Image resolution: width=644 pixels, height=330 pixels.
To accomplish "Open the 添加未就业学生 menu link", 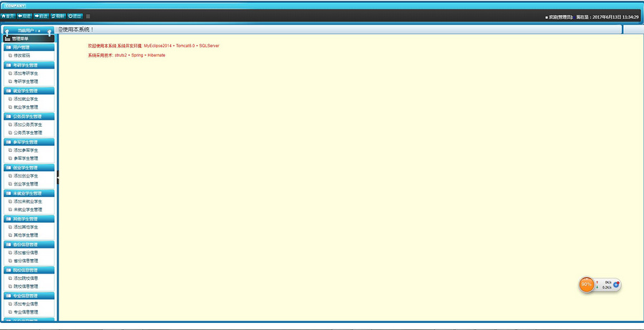I will pyautogui.click(x=28, y=201).
